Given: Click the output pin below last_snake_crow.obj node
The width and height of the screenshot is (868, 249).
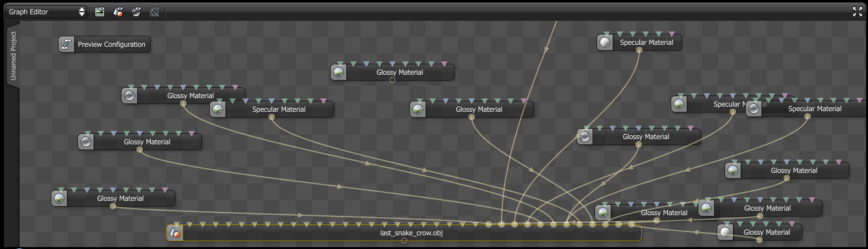Looking at the screenshot, I should pos(404,241).
